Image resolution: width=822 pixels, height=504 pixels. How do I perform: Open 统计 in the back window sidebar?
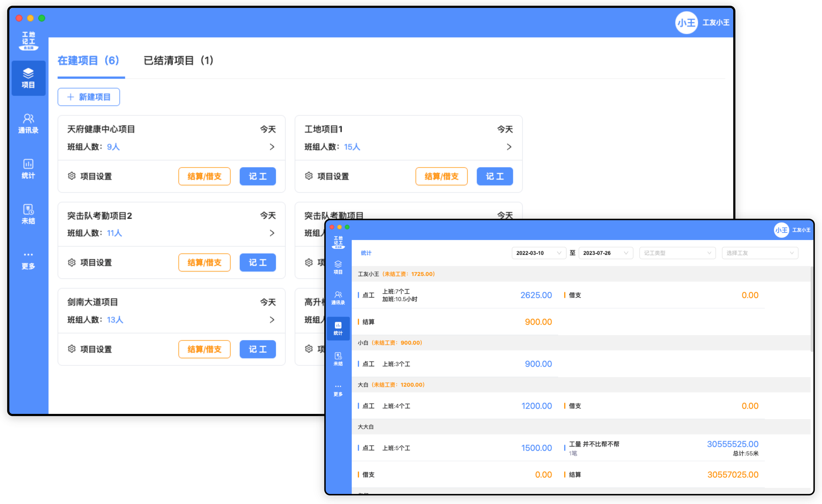(x=28, y=169)
